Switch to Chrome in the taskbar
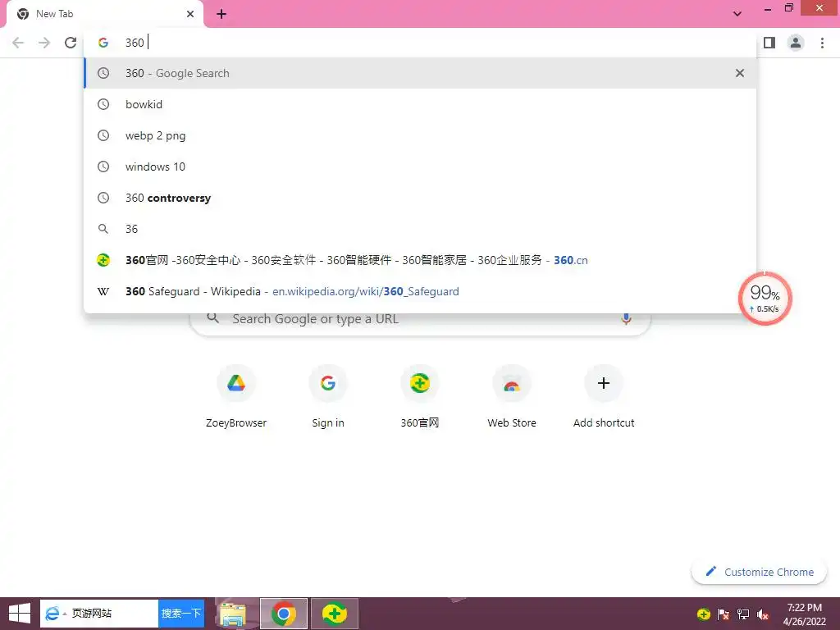Screen dimensions: 840x630 pyautogui.click(x=283, y=614)
